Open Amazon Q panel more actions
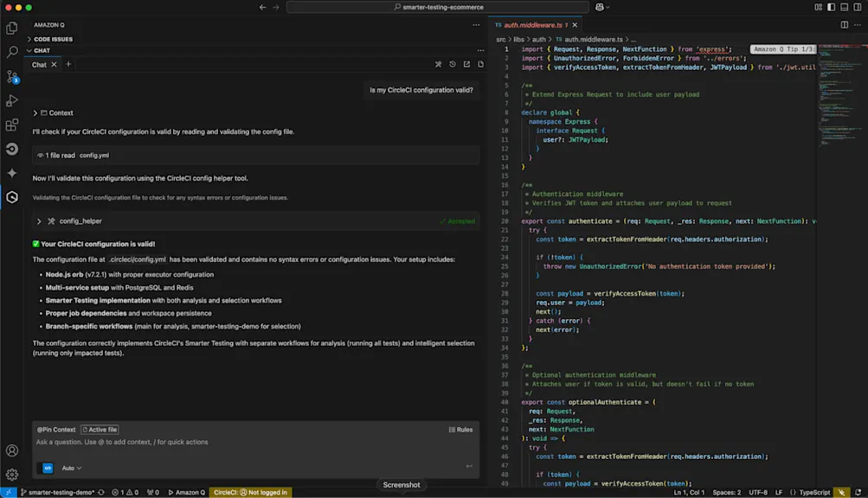Viewport: 868px width, 498px height. 476,25
